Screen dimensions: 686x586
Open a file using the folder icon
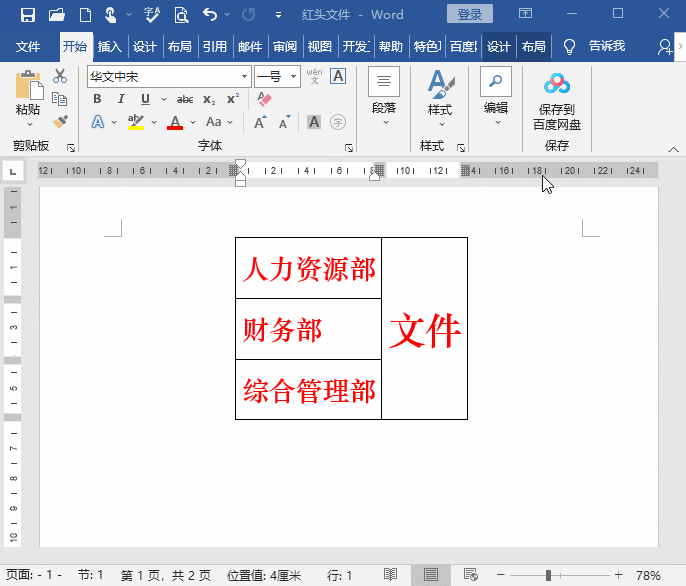[x=56, y=15]
